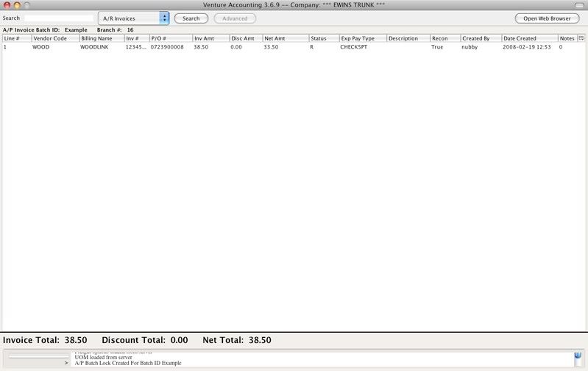Sort by Disc Amt column header
This screenshot has height=371, width=588.
click(246, 38)
